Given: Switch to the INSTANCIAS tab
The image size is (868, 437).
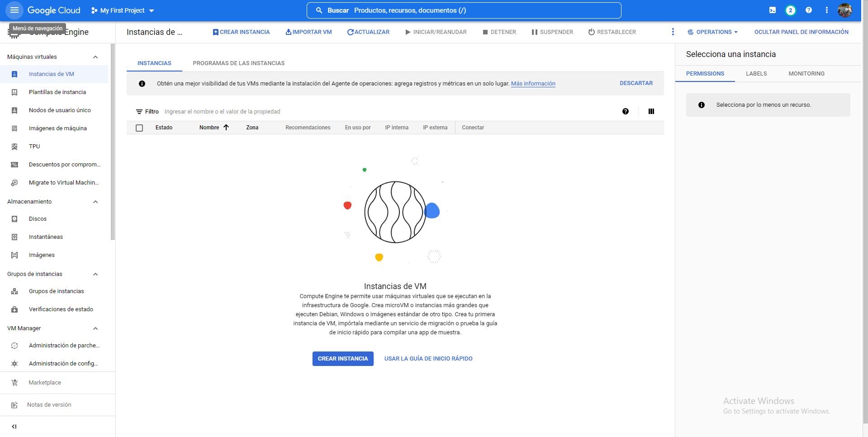Looking at the screenshot, I should 154,63.
